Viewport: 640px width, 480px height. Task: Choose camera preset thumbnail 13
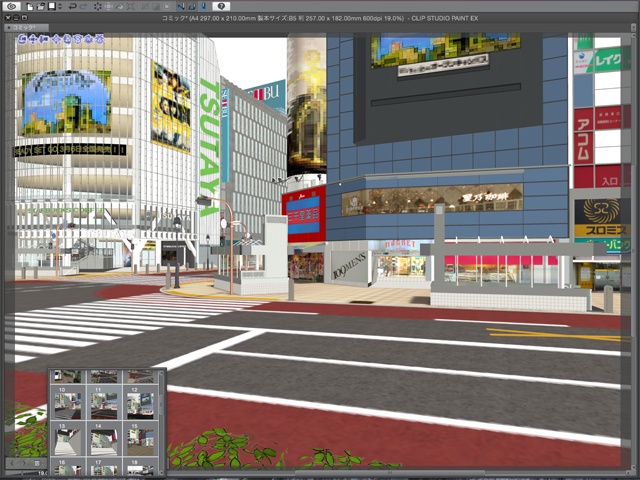[x=67, y=440]
